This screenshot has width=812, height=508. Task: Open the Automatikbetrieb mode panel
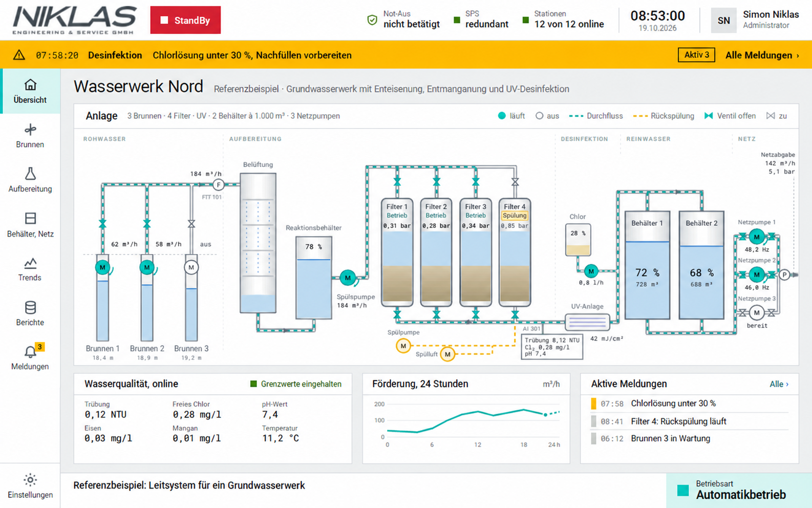tap(739, 491)
